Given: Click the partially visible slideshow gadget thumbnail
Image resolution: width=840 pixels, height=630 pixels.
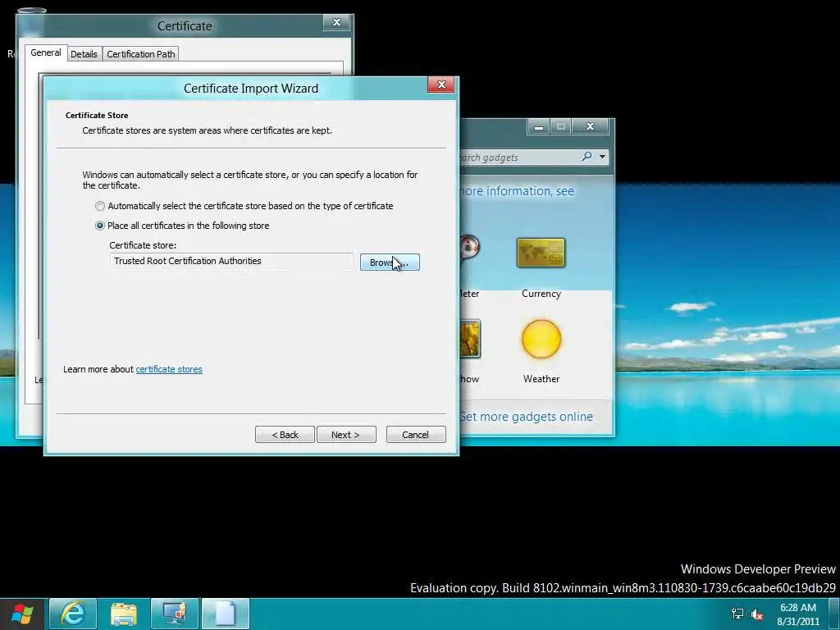Looking at the screenshot, I should point(470,339).
